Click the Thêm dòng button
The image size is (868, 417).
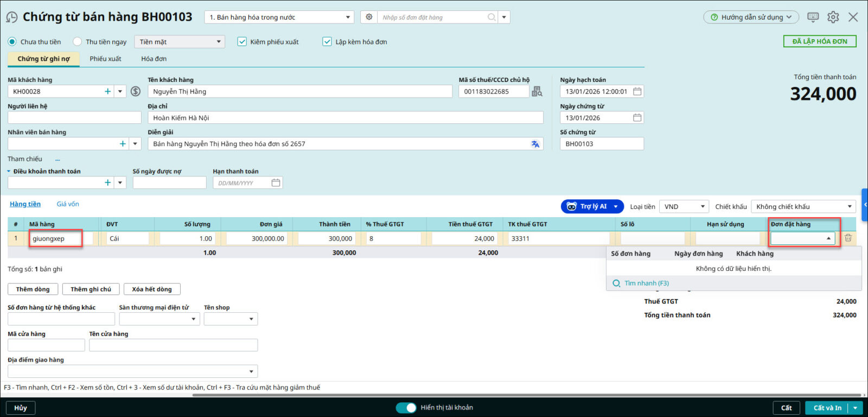tap(33, 289)
